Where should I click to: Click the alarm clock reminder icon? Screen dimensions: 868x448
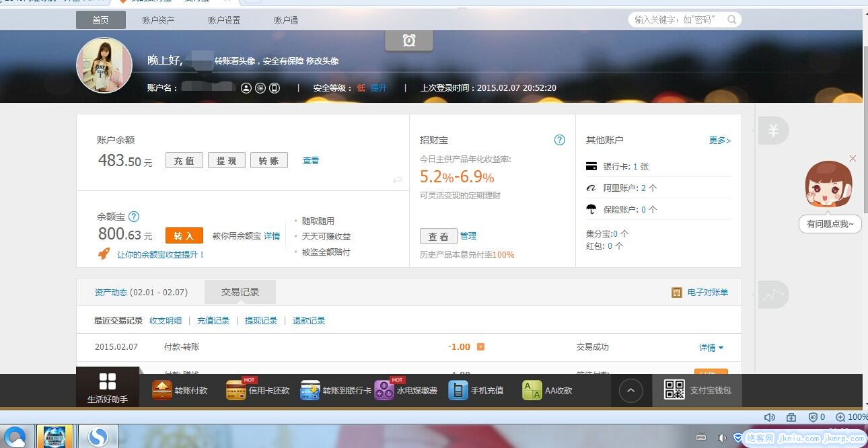click(408, 41)
